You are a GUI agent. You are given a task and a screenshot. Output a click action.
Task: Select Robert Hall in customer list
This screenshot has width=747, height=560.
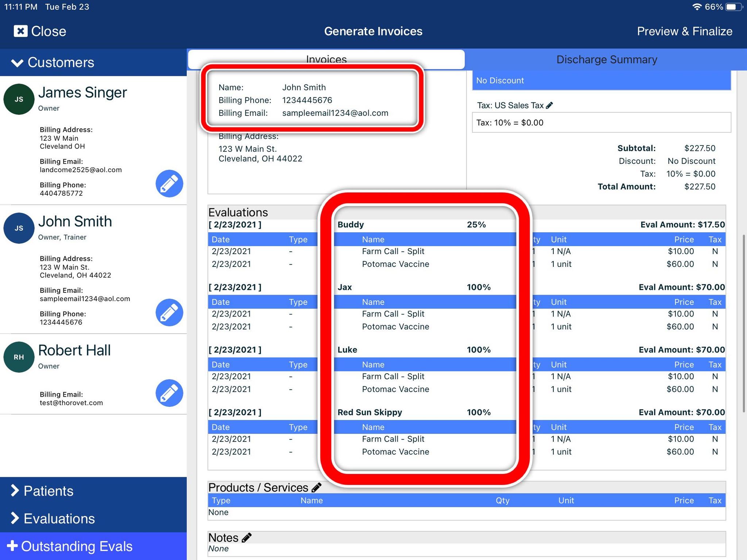[x=74, y=350]
